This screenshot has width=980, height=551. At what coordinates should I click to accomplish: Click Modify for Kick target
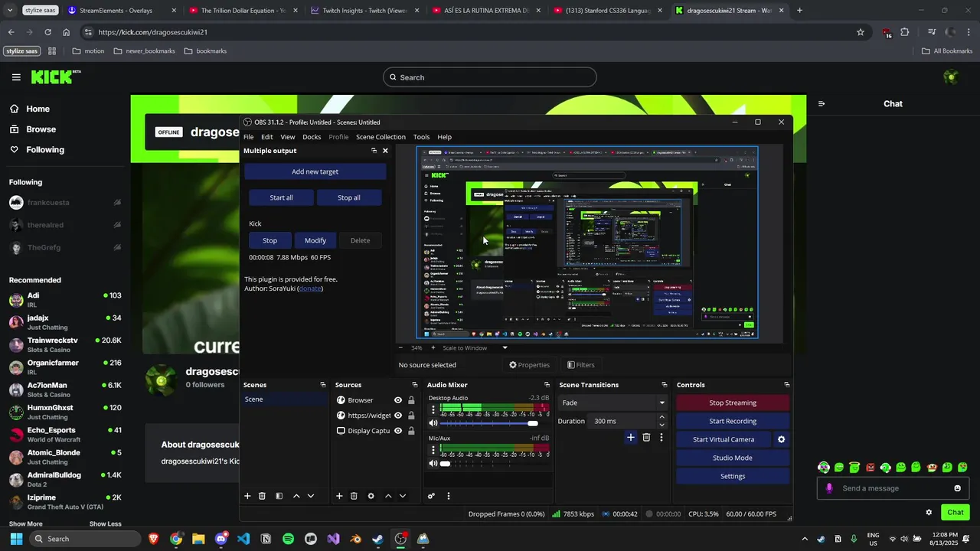pos(315,240)
